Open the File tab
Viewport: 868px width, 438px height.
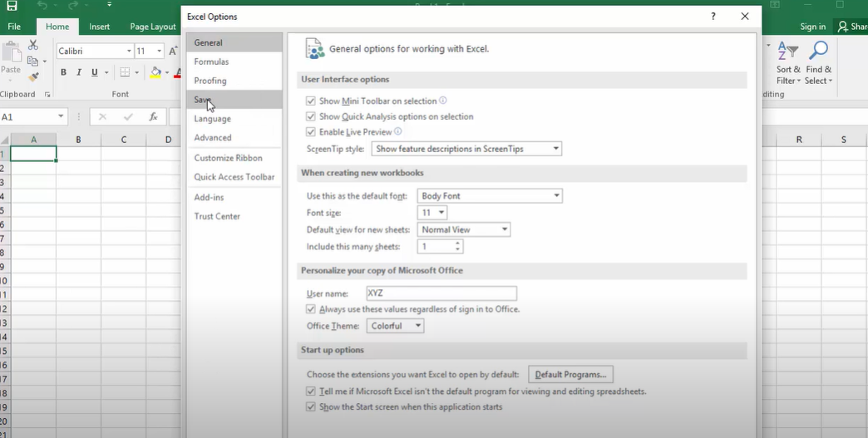point(14,27)
